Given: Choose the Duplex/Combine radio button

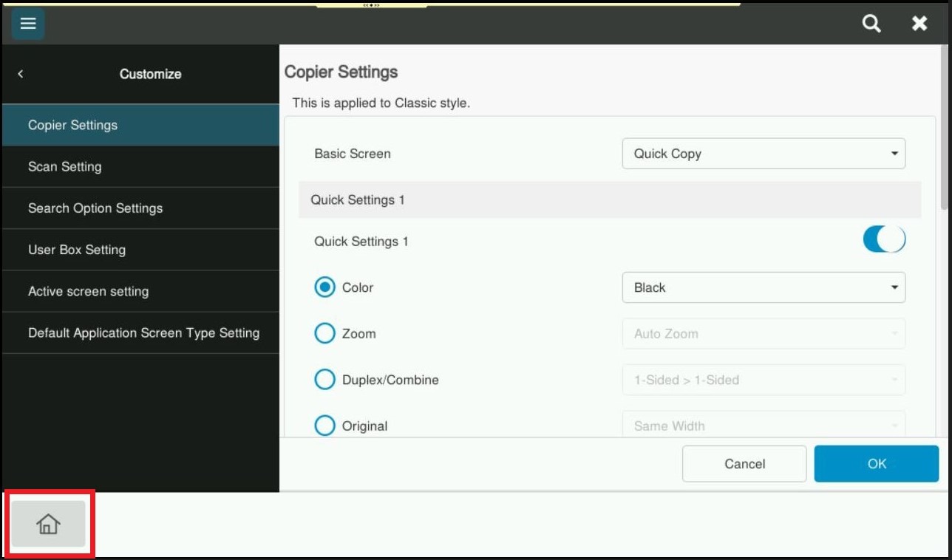Looking at the screenshot, I should pyautogui.click(x=324, y=380).
